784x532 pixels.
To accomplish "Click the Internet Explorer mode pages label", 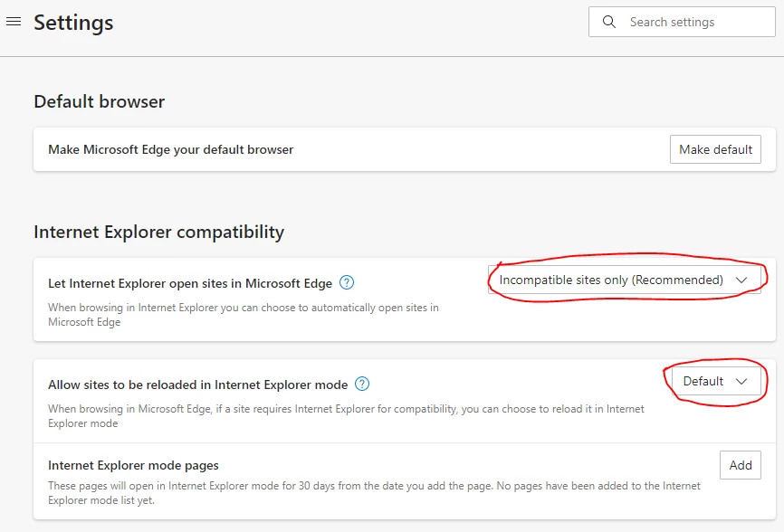I will (x=133, y=465).
